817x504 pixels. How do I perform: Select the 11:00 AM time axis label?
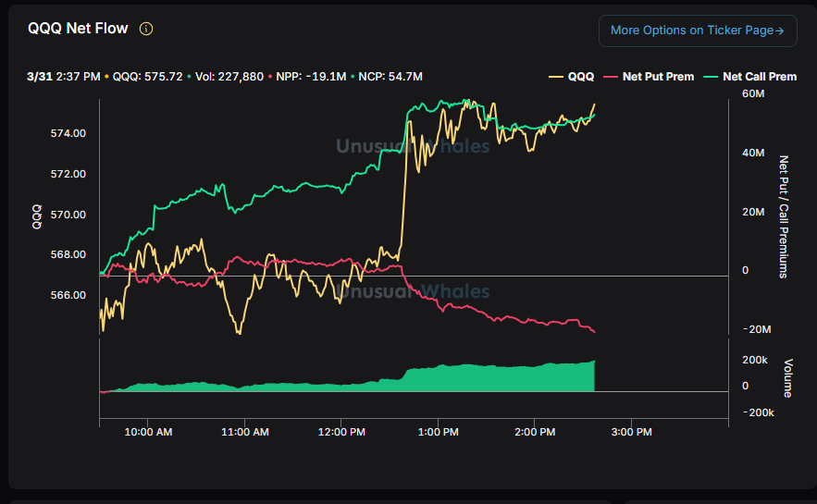[x=245, y=432]
